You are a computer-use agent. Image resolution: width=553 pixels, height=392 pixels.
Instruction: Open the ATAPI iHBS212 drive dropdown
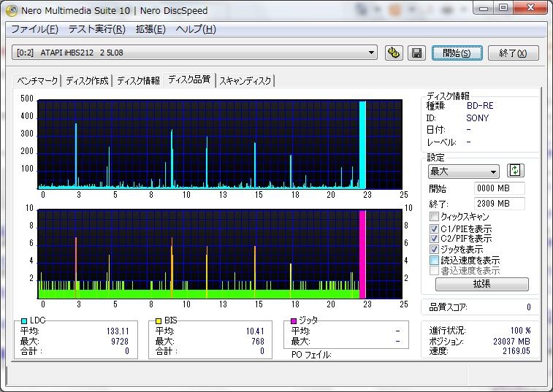[194, 53]
